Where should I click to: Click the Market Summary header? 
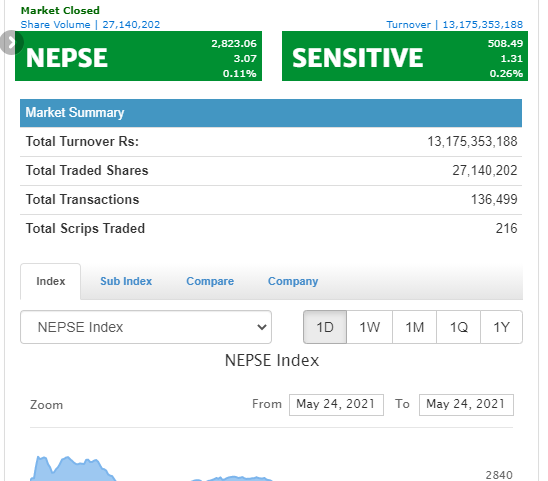pos(271,113)
